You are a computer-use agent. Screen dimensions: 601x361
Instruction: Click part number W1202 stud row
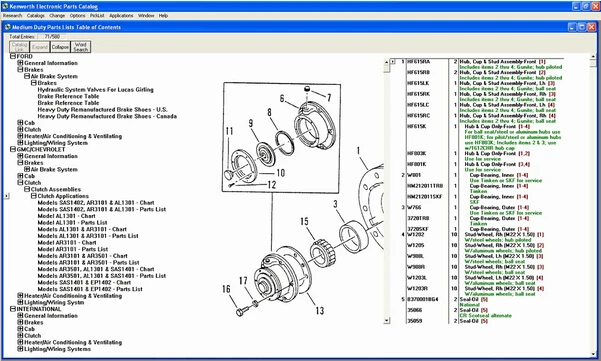415,235
